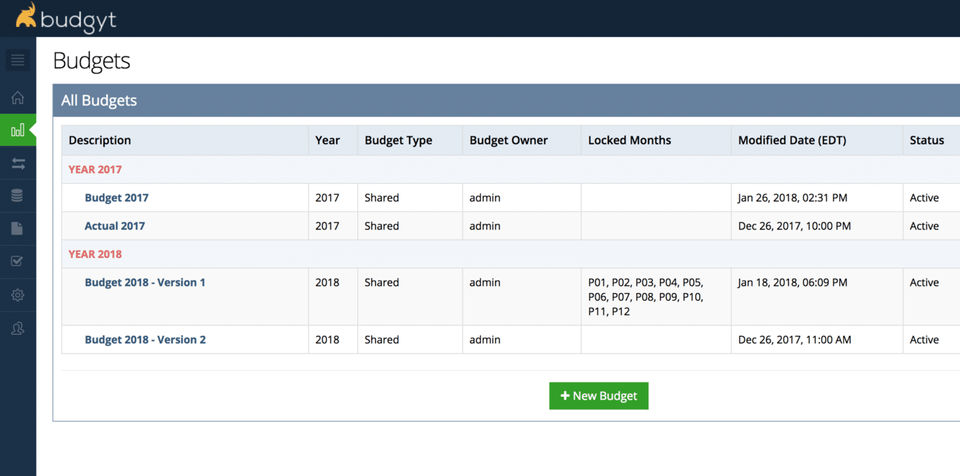Click the checkmark tasks sidebar icon
The image size is (960, 476).
tap(17, 261)
